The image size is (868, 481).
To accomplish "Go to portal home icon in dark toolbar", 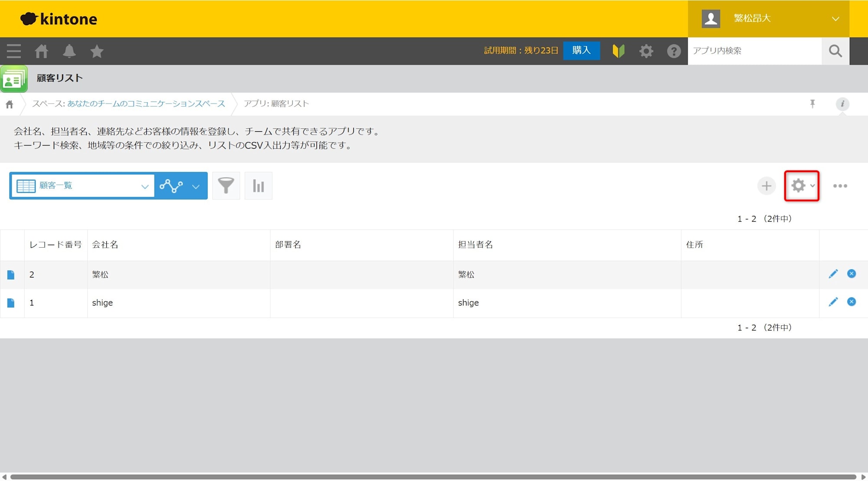I will pyautogui.click(x=42, y=51).
